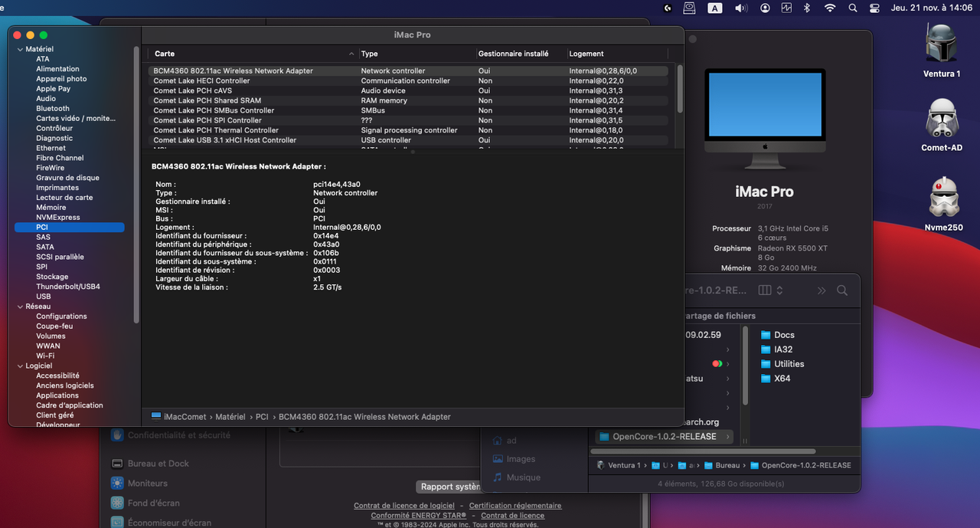
Task: Select Applications under Logiciel
Action: (x=57, y=396)
